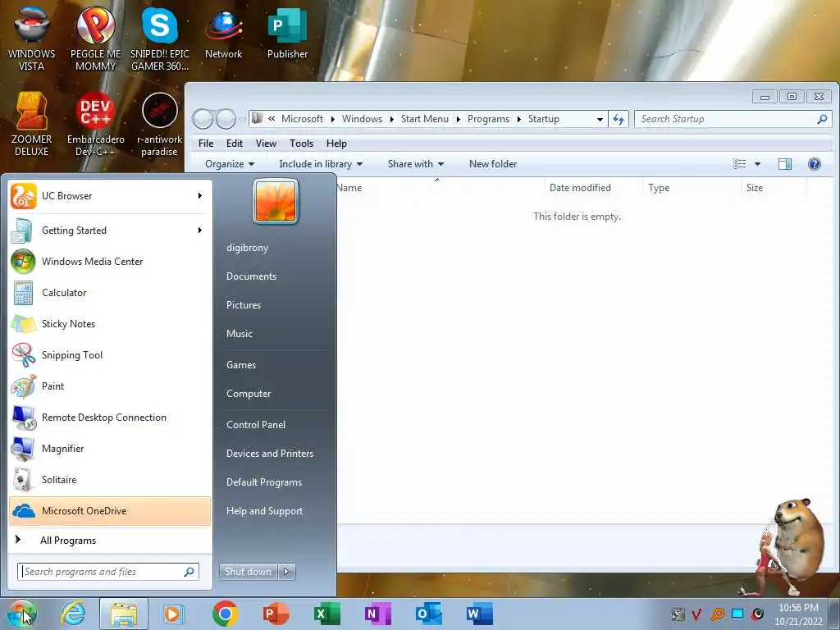Screen dimensions: 840x630
Task: Open Tools menu in Explorer
Action: point(301,144)
